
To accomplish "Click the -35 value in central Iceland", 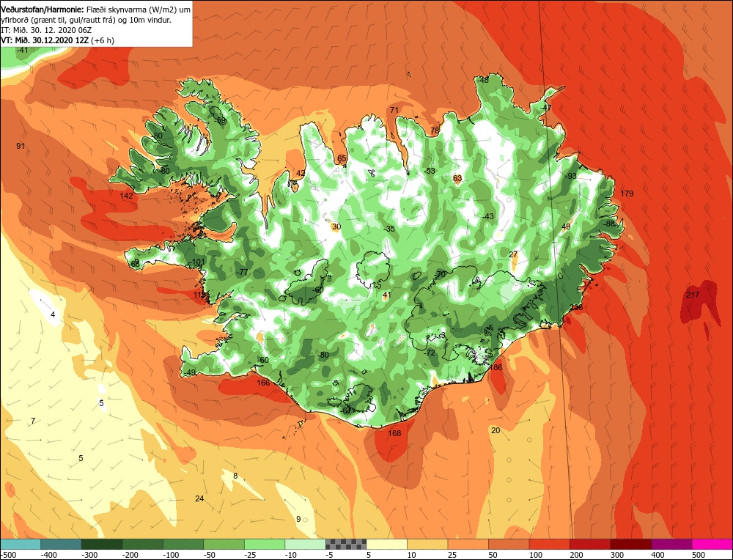I will point(389,229).
